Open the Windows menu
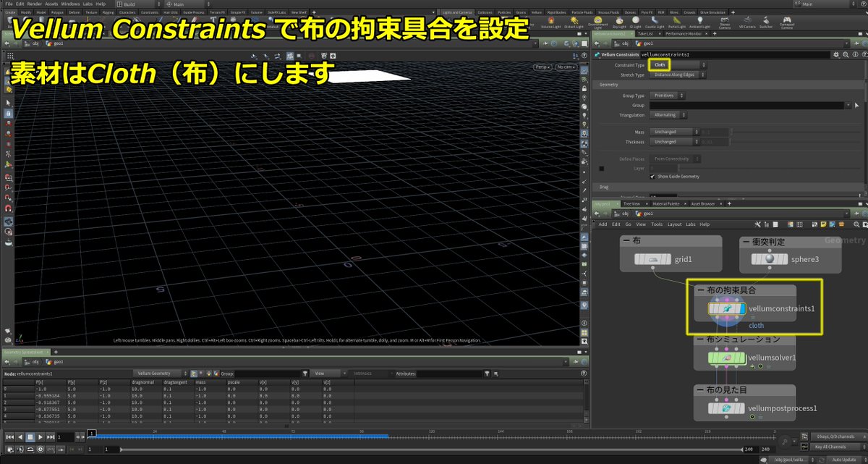 point(70,4)
